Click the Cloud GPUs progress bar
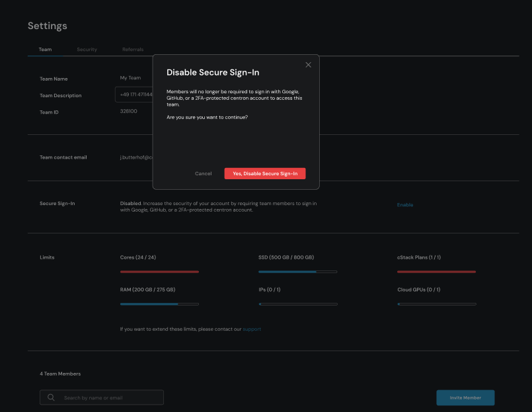The width and height of the screenshot is (532, 412). [x=436, y=304]
